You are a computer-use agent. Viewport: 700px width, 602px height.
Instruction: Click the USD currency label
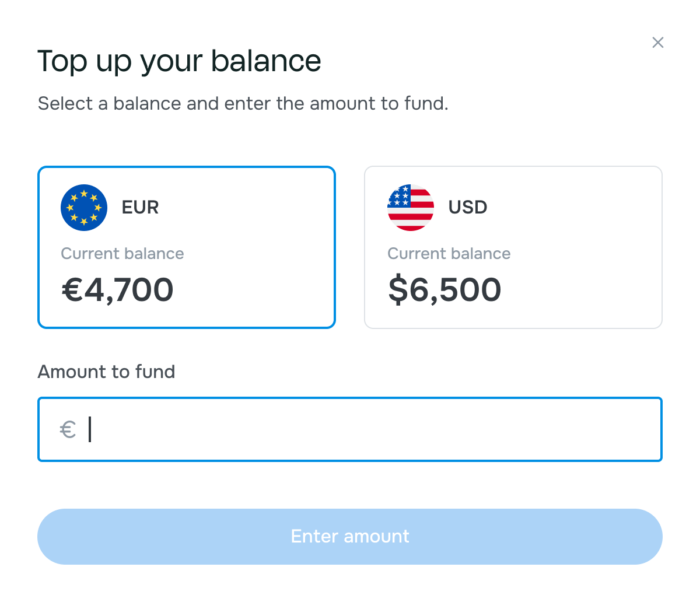pos(467,207)
